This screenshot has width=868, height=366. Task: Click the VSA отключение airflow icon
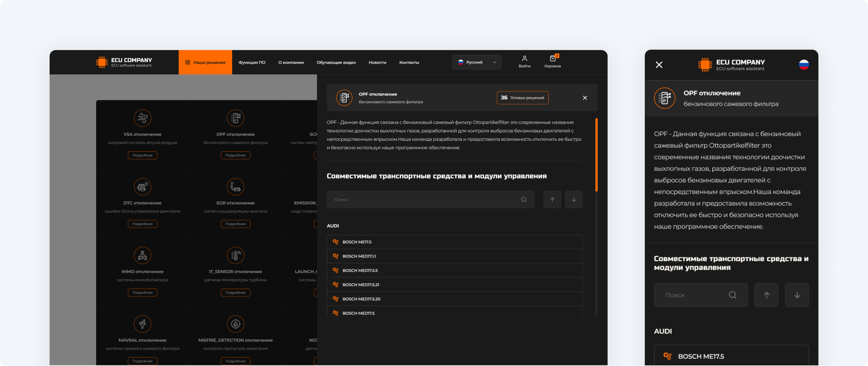pyautogui.click(x=143, y=118)
